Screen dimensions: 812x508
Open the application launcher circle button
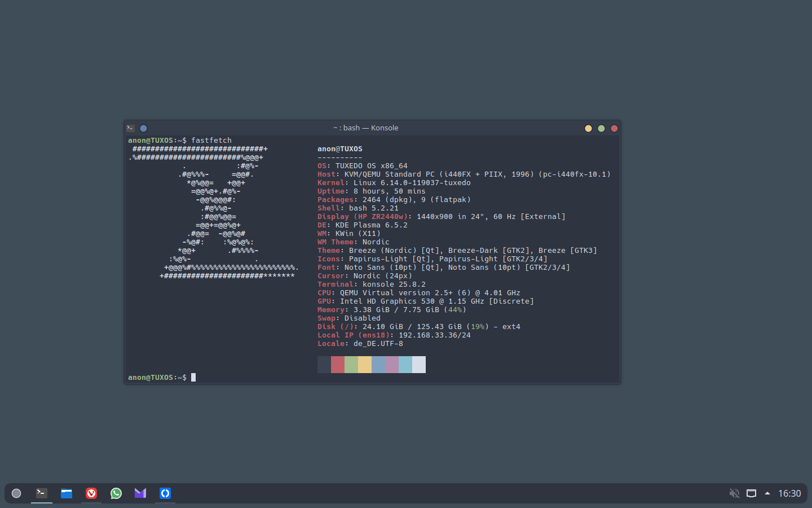pyautogui.click(x=16, y=493)
